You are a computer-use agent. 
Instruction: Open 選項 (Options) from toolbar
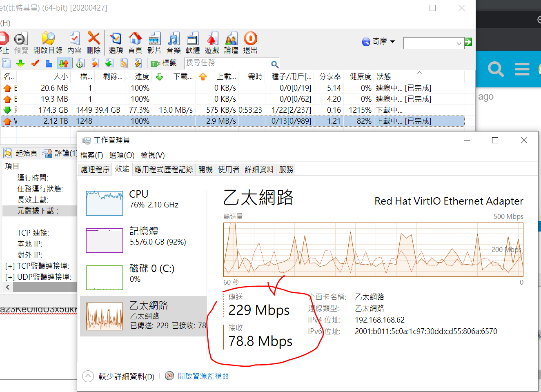[x=116, y=43]
